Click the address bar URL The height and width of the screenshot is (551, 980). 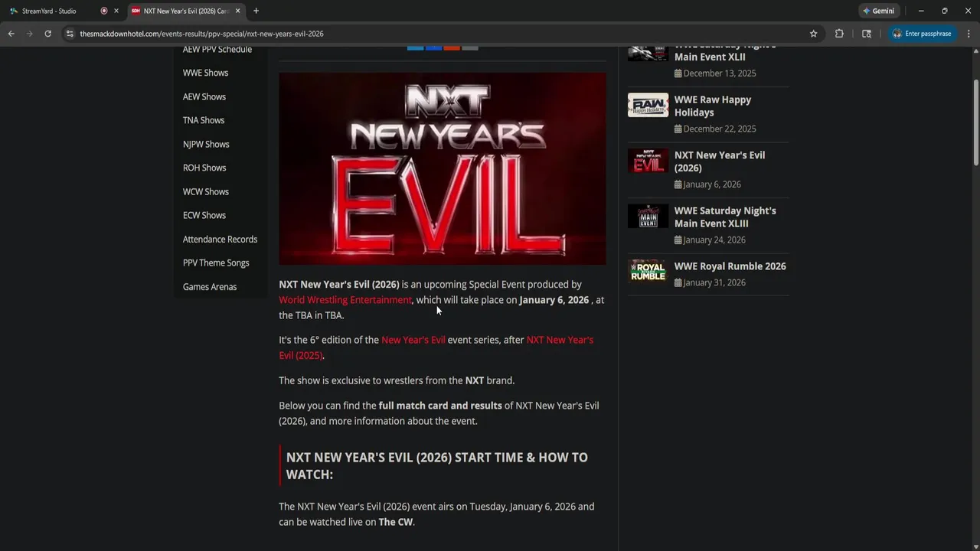[202, 34]
